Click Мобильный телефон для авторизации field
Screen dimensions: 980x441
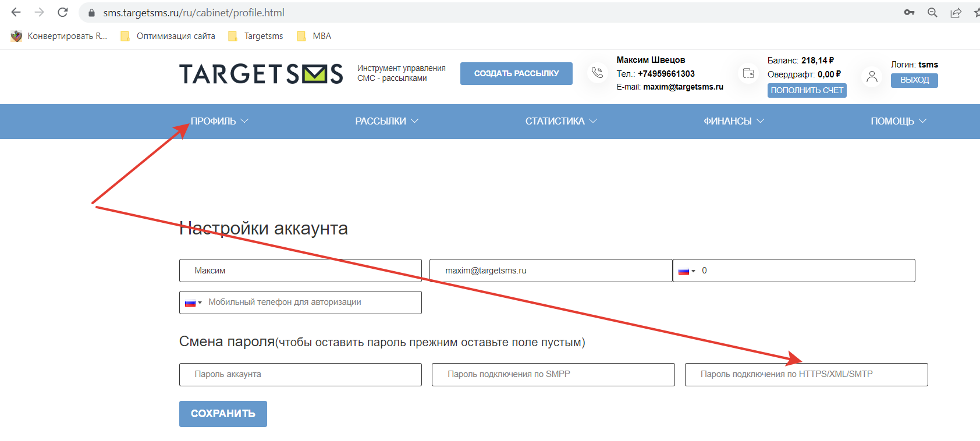point(300,303)
